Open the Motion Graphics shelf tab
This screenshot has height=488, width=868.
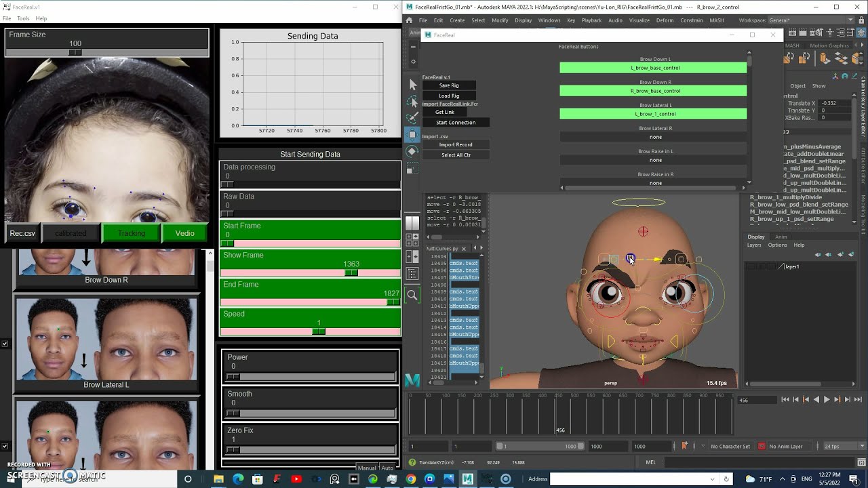point(829,45)
